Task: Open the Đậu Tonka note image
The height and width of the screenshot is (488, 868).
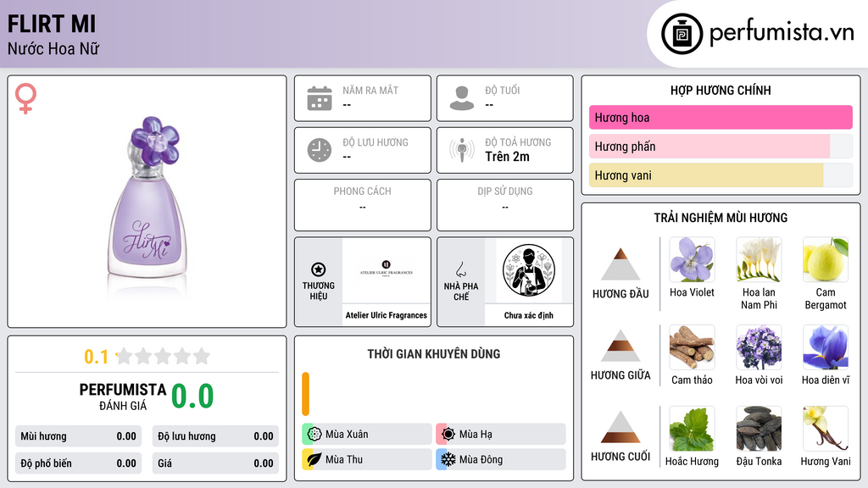Action: pos(759,428)
